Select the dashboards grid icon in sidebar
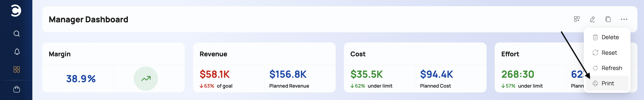This screenshot has height=100, width=644. [x=16, y=69]
